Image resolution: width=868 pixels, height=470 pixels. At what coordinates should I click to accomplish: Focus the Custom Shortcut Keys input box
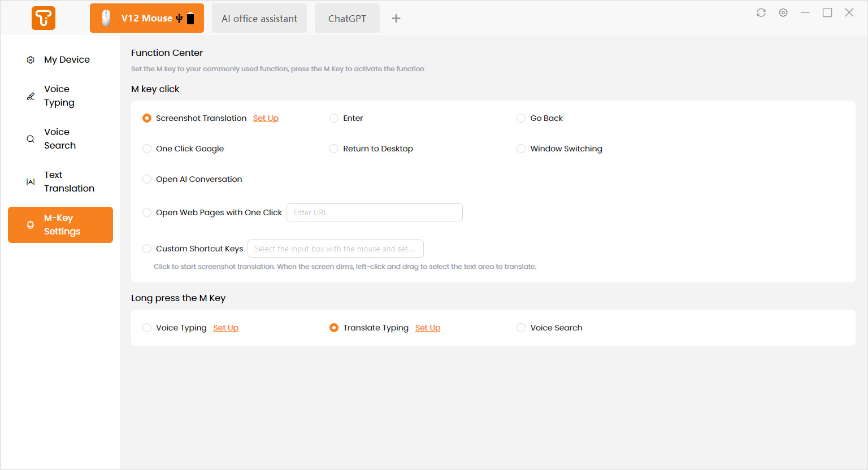tap(335, 249)
